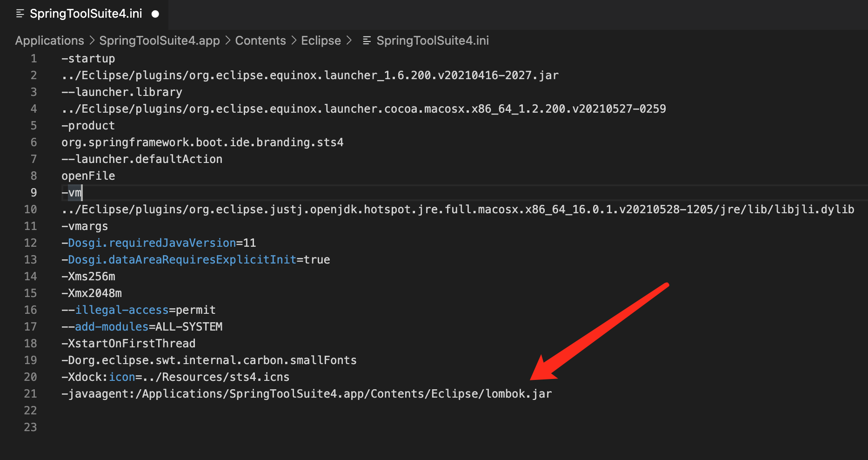Click the --illegal-access=permit line
The image size is (868, 460).
click(139, 310)
